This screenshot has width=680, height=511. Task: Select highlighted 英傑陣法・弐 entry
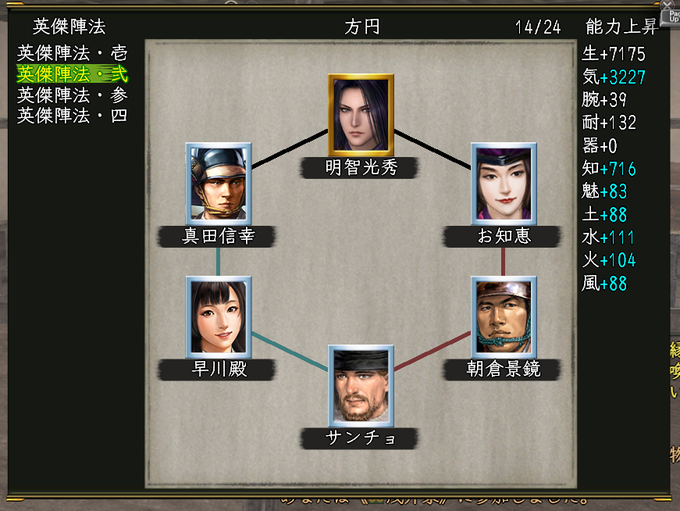tap(72, 74)
